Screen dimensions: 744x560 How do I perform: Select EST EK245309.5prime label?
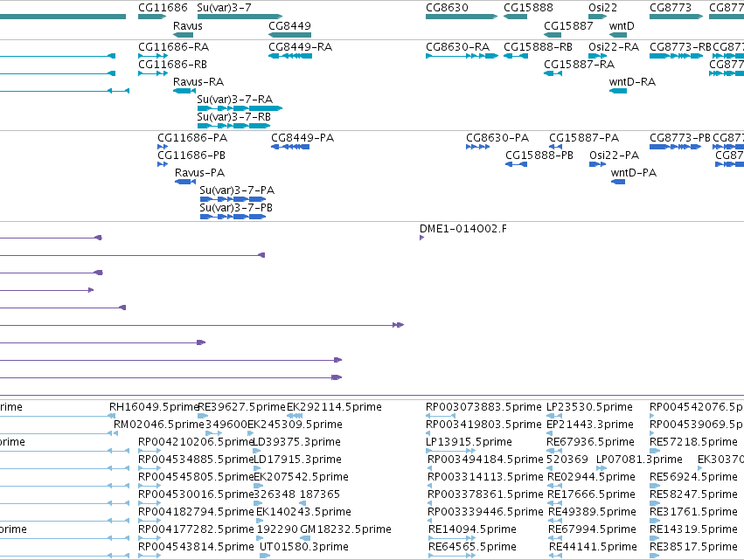tap(295, 425)
